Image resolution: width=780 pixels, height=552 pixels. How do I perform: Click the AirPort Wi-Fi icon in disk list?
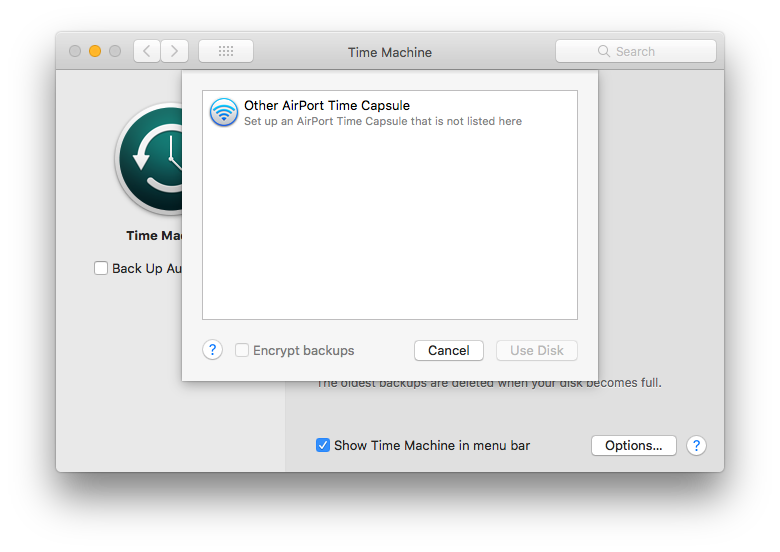(x=223, y=112)
